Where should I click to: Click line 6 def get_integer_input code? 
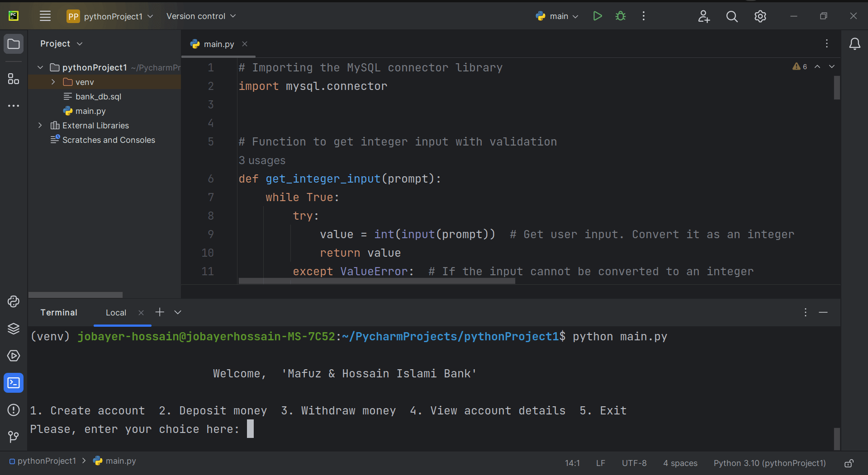(340, 179)
